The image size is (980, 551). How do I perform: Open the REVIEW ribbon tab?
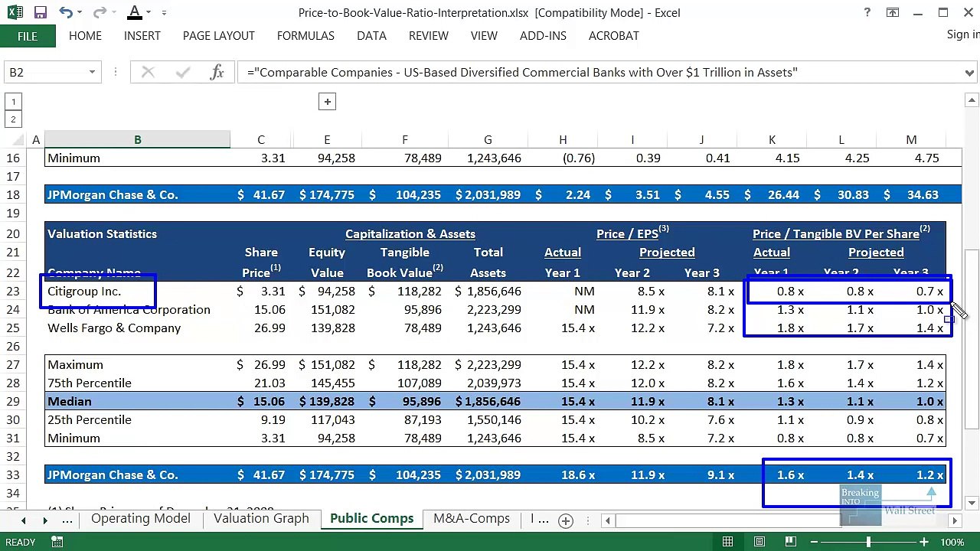coord(429,36)
